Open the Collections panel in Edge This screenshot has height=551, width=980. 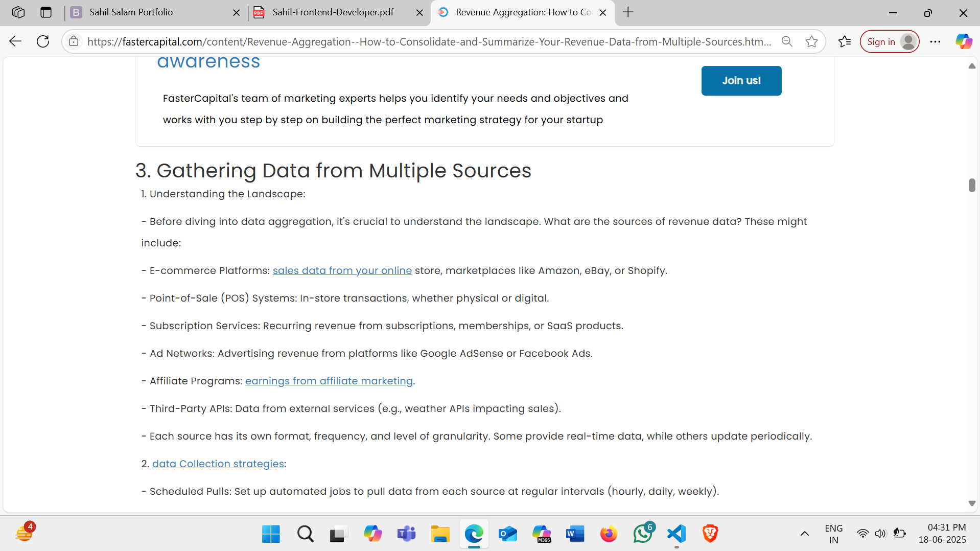pyautogui.click(x=844, y=41)
